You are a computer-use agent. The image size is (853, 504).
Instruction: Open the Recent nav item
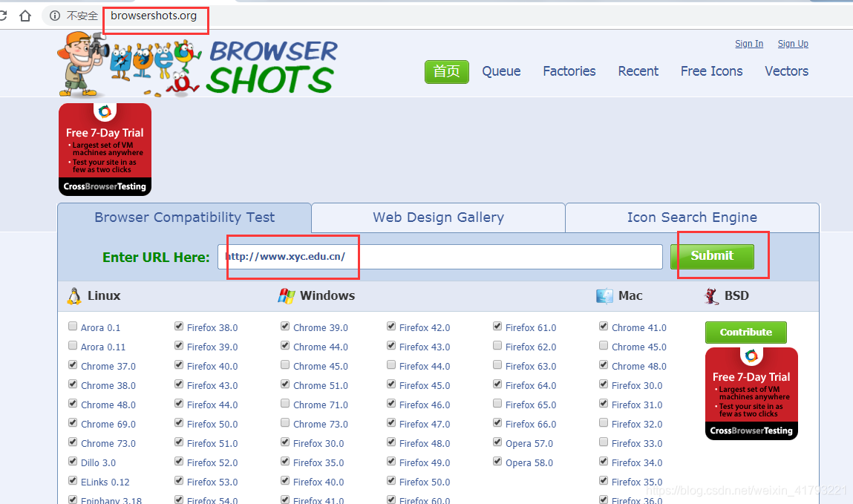click(x=638, y=71)
